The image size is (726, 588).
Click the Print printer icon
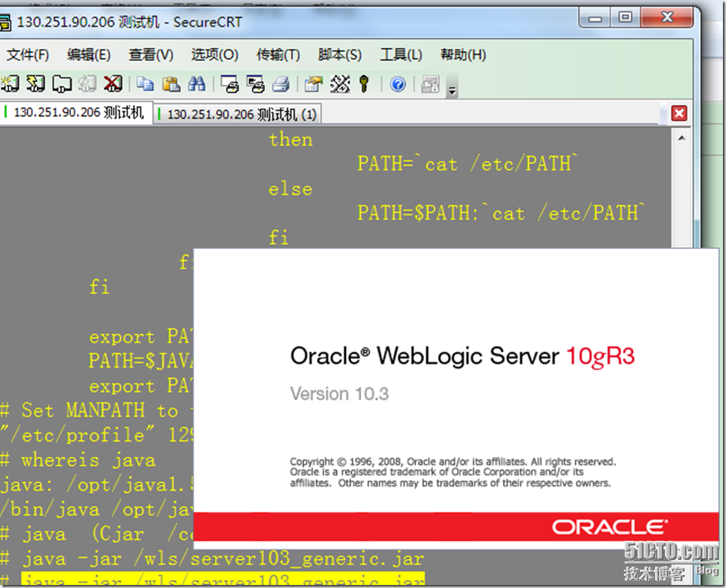281,84
